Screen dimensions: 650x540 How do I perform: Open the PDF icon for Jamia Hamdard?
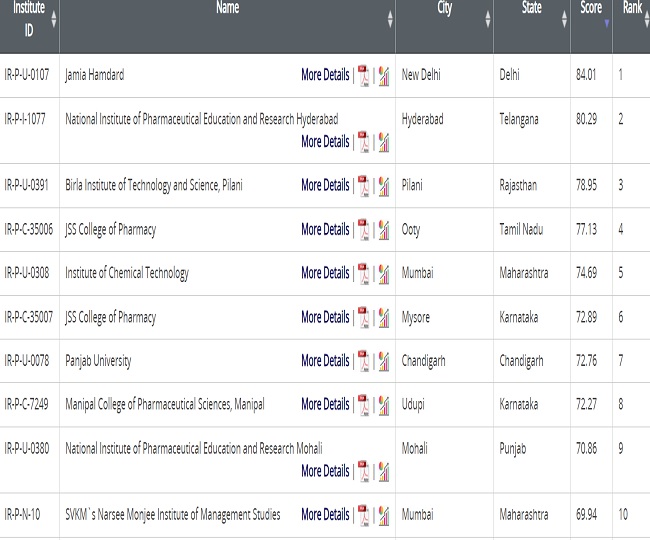point(365,76)
